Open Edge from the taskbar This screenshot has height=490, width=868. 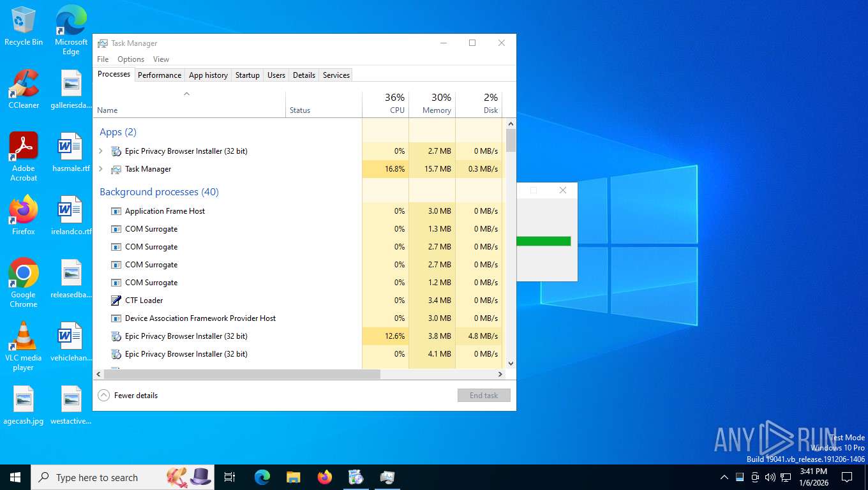262,477
